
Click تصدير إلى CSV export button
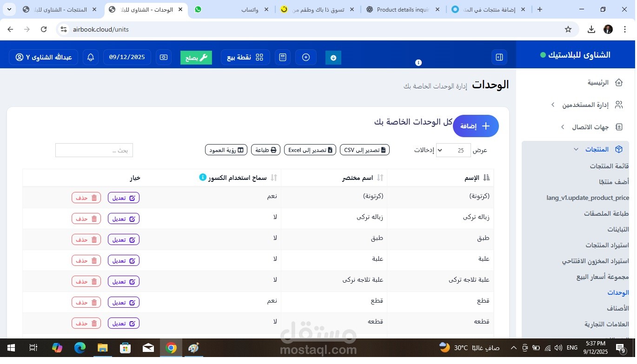364,149
